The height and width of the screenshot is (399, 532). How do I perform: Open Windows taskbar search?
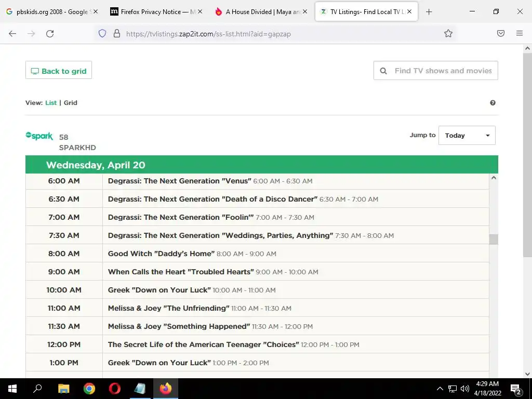click(x=37, y=389)
